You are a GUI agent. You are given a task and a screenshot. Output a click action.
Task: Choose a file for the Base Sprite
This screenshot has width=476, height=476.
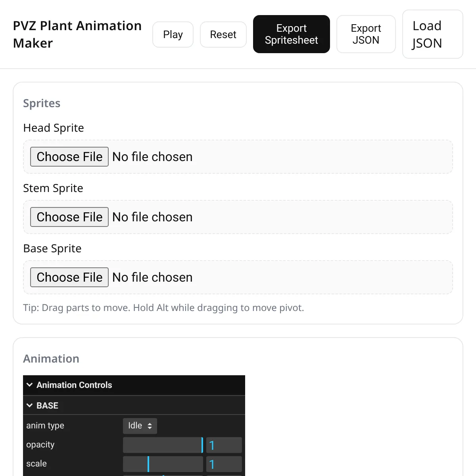pyautogui.click(x=69, y=277)
